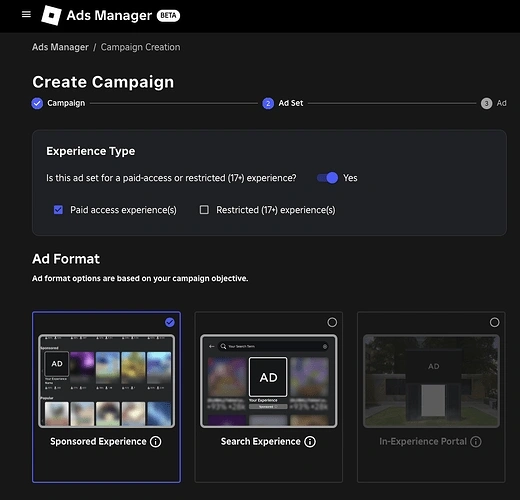Open info icon beside Sponsored Experience

[x=155, y=442]
